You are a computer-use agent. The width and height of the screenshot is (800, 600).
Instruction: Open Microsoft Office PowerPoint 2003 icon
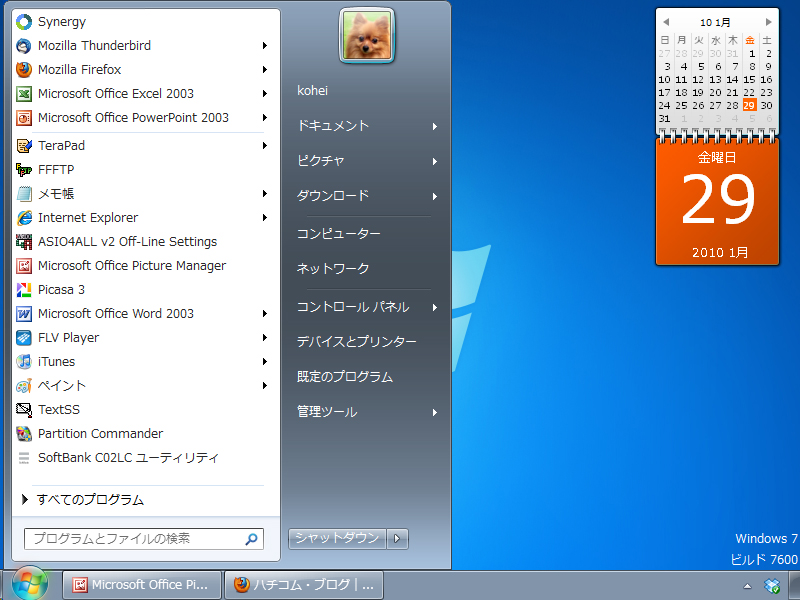[24, 118]
